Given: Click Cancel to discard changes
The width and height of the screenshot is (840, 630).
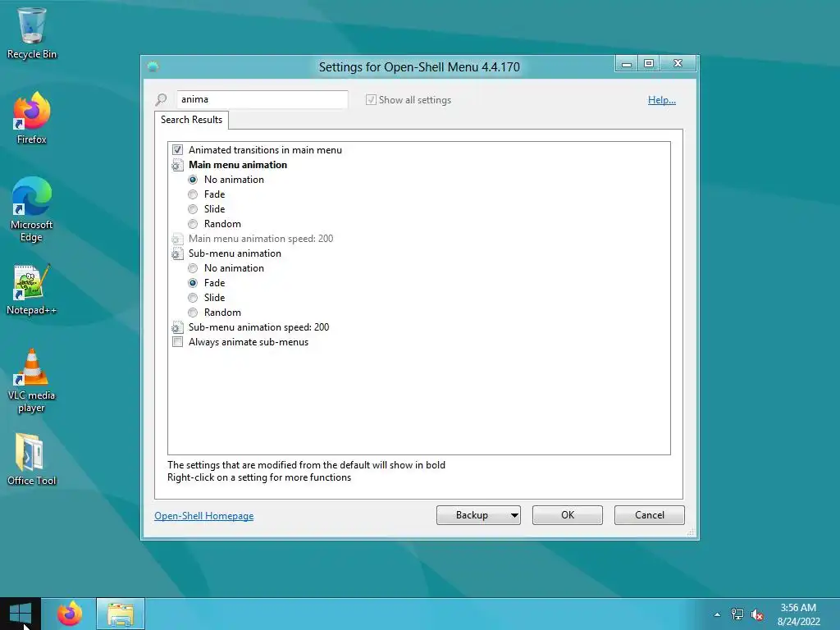Looking at the screenshot, I should [650, 515].
